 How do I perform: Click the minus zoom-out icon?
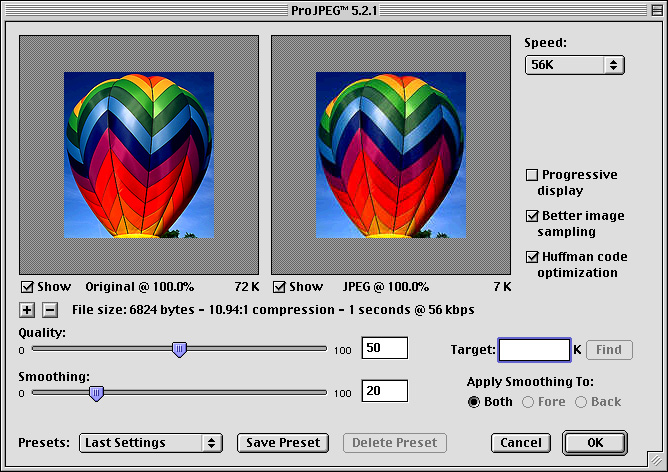[x=50, y=310]
